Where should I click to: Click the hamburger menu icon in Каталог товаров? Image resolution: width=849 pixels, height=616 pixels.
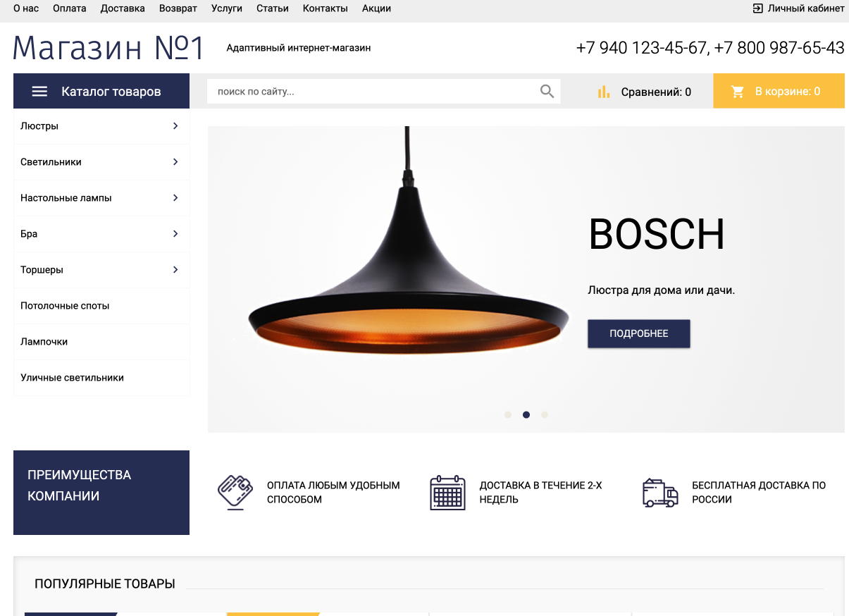point(40,92)
